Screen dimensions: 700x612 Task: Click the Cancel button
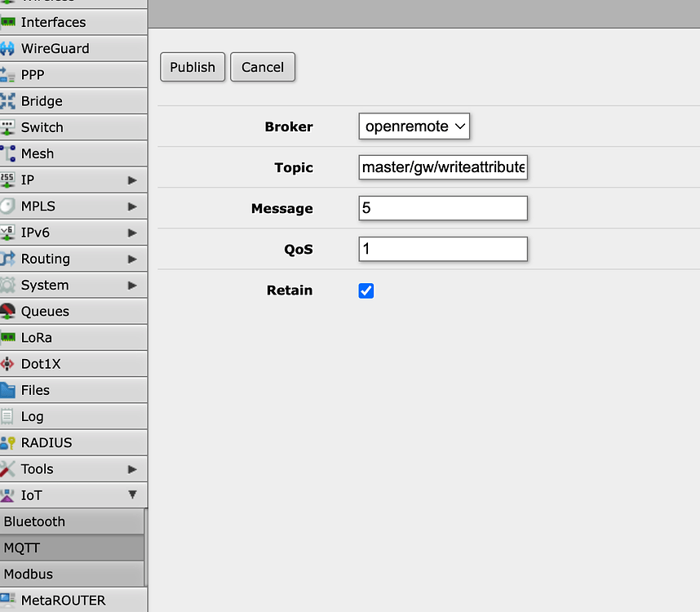263,67
